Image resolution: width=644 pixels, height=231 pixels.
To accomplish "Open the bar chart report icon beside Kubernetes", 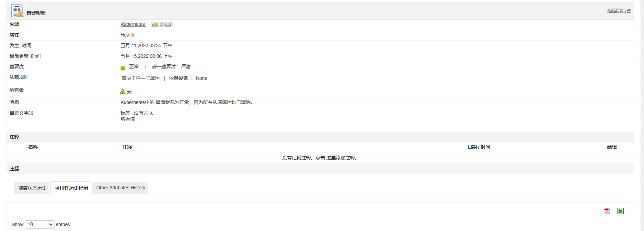I will click(155, 24).
